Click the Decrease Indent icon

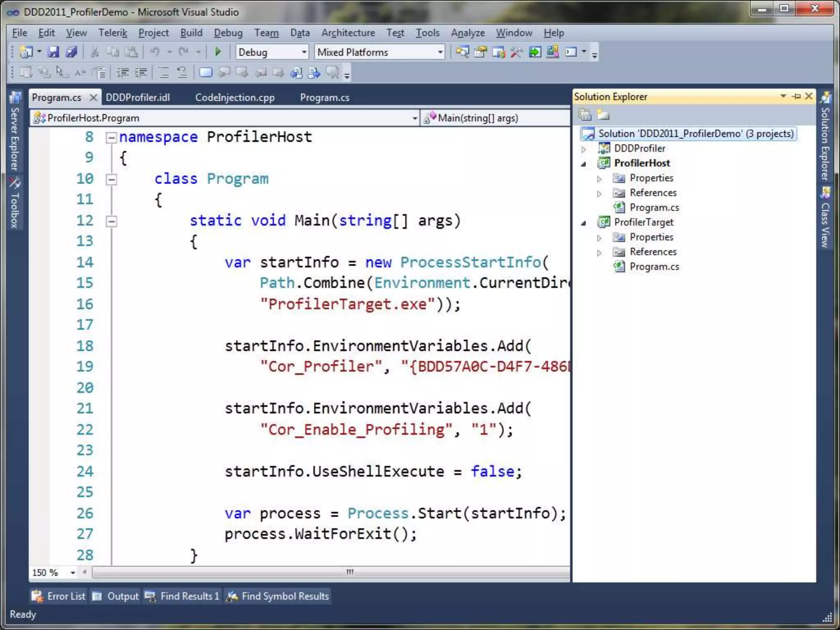(123, 73)
